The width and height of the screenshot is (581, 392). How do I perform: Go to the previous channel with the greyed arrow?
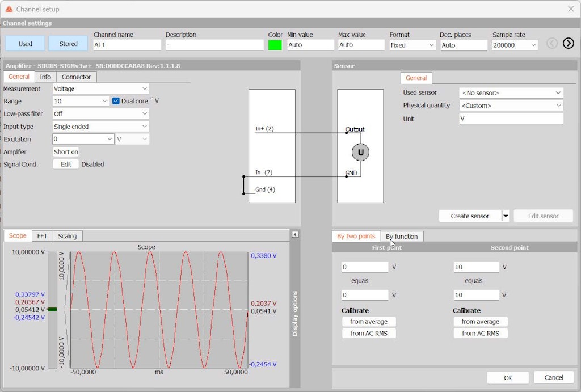[x=551, y=43]
